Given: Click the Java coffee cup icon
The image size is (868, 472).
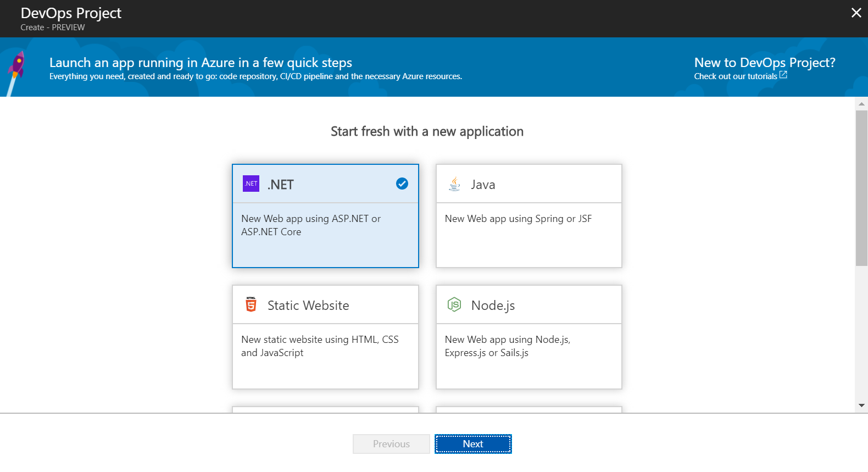Looking at the screenshot, I should tap(454, 184).
